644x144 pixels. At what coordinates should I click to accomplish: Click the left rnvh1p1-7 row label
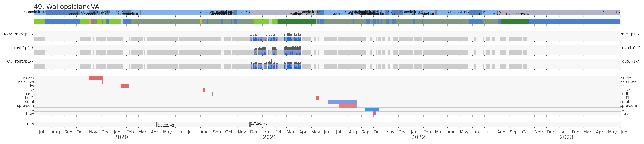coord(24,48)
